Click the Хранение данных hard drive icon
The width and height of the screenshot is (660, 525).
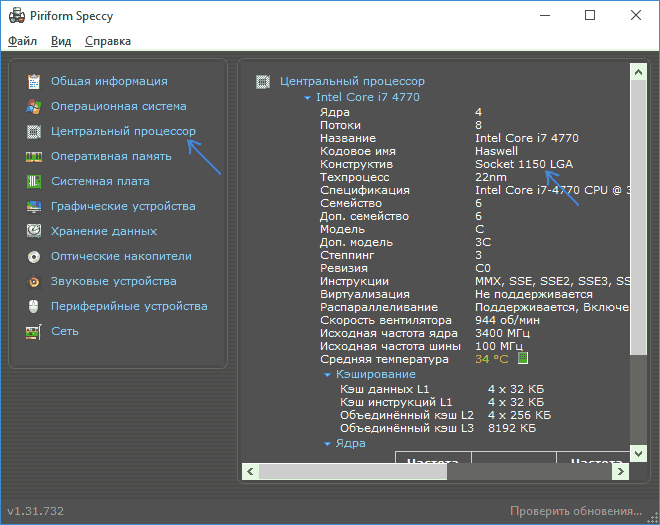[x=34, y=231]
